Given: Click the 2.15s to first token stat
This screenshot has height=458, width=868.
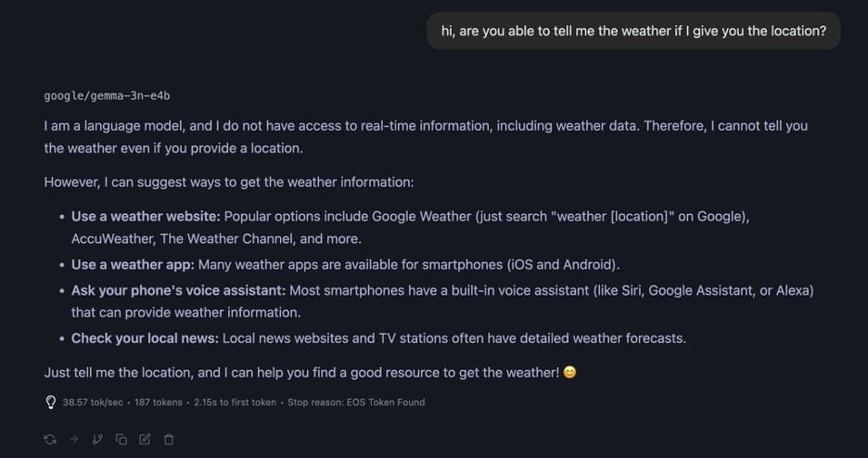Looking at the screenshot, I should (x=235, y=402).
